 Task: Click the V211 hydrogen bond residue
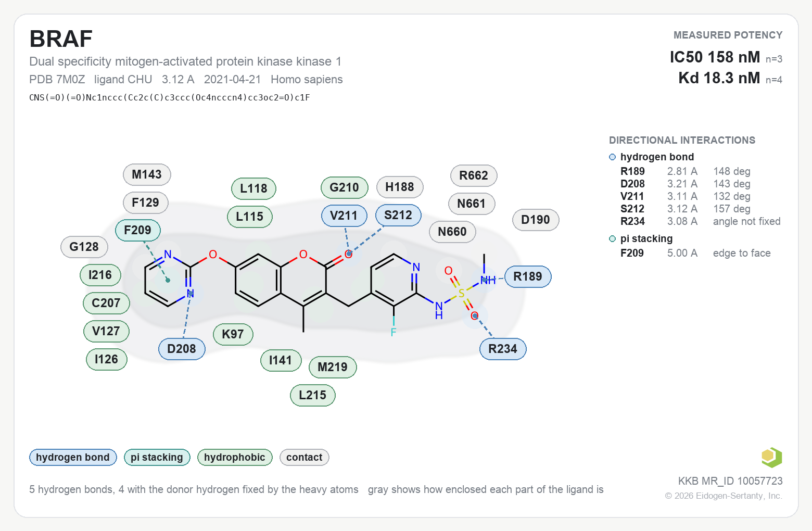344,216
